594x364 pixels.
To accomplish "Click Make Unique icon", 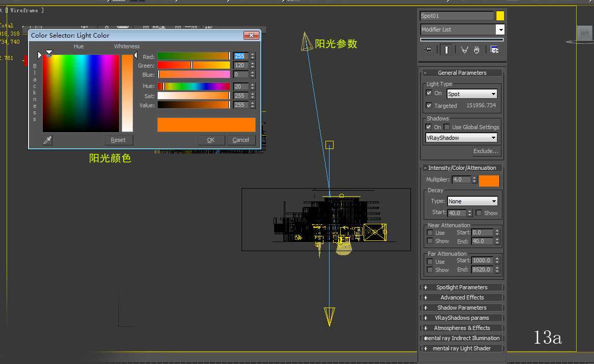I will 464,50.
